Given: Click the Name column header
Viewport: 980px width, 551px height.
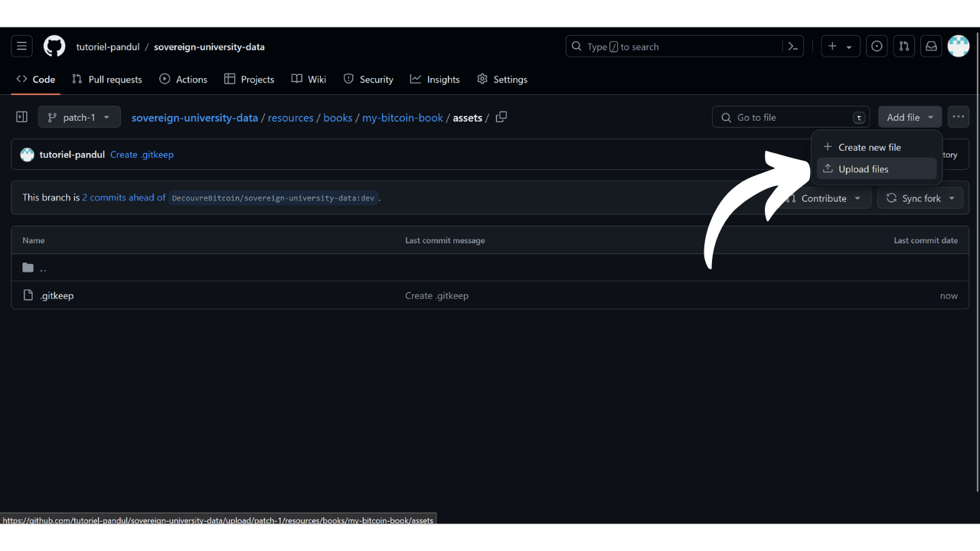Looking at the screenshot, I should click(34, 240).
